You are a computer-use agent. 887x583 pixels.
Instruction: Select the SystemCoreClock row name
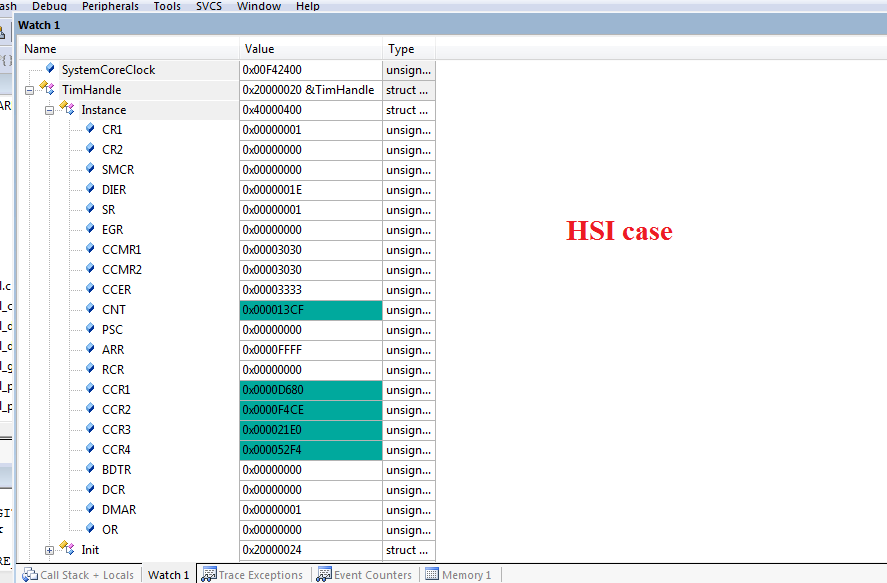coord(109,70)
